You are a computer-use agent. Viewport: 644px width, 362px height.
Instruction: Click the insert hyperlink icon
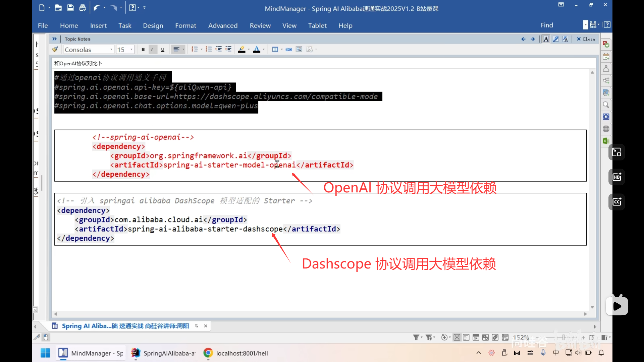[289, 50]
